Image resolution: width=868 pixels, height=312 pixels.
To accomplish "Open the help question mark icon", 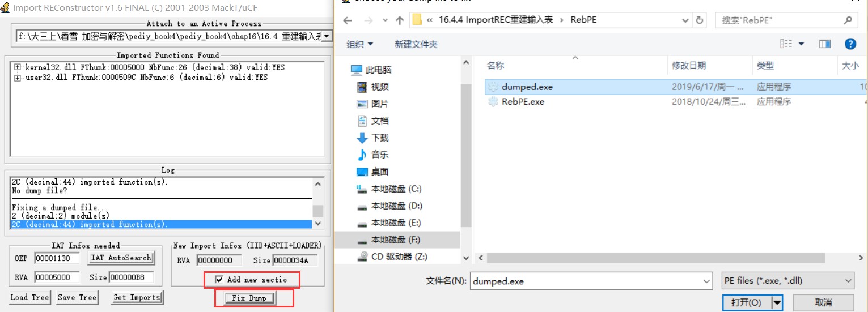I will click(850, 44).
